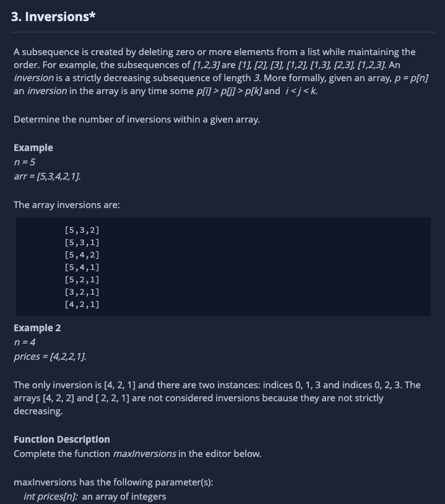Click the 'int prices[n]:' parameter text
Image resolution: width=445 pixels, height=504 pixels.
(51, 497)
